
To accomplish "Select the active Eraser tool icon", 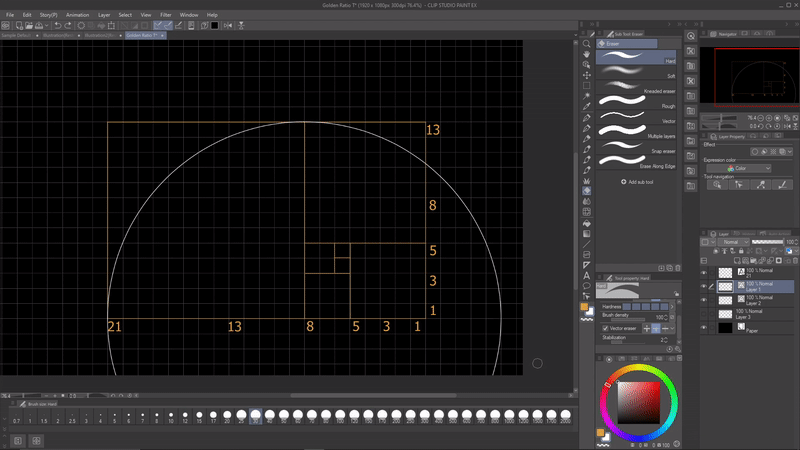I will [x=587, y=189].
